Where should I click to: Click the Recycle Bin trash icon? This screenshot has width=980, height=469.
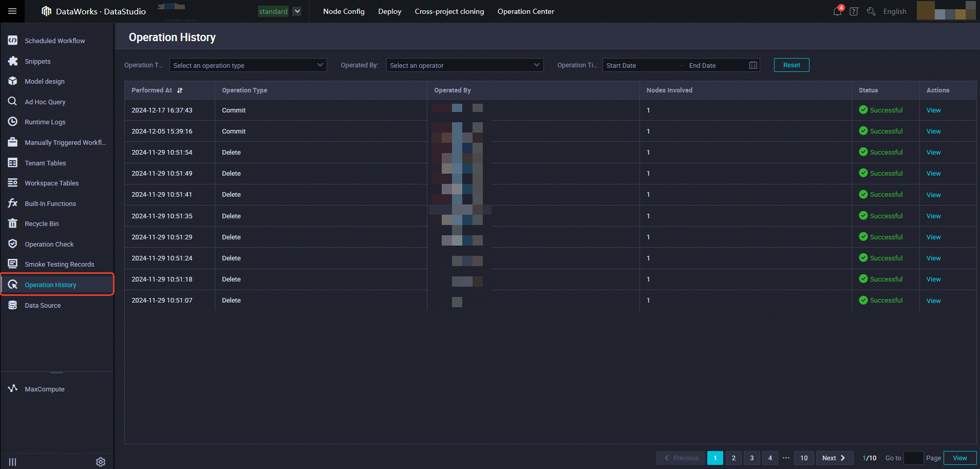(13, 223)
